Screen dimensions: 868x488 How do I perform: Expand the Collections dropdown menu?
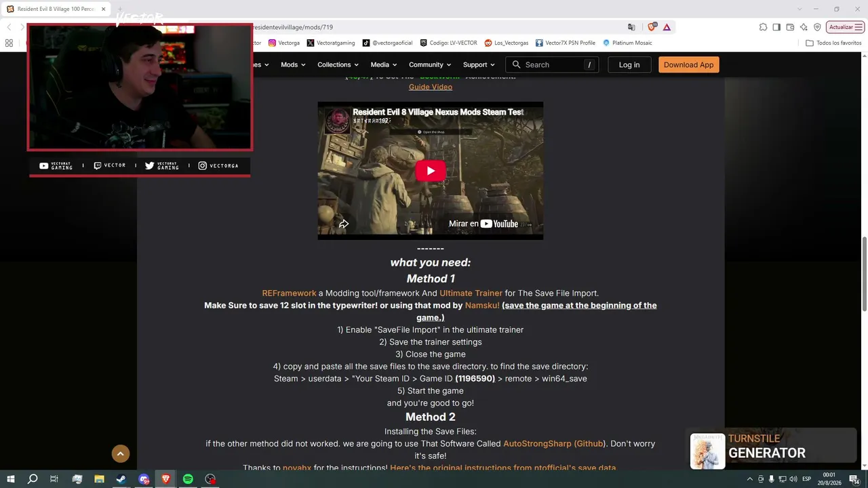point(338,64)
